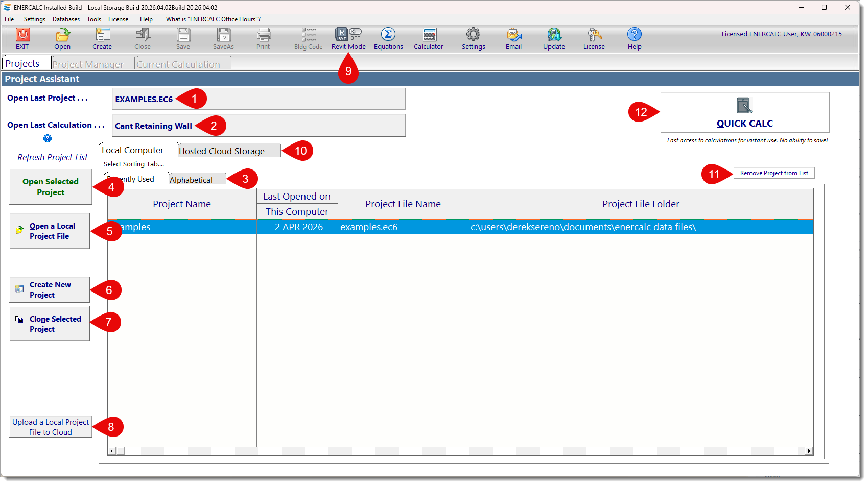Open last calculation Cant Retaining Wall
Image resolution: width=868 pixels, height=485 pixels.
tap(259, 125)
